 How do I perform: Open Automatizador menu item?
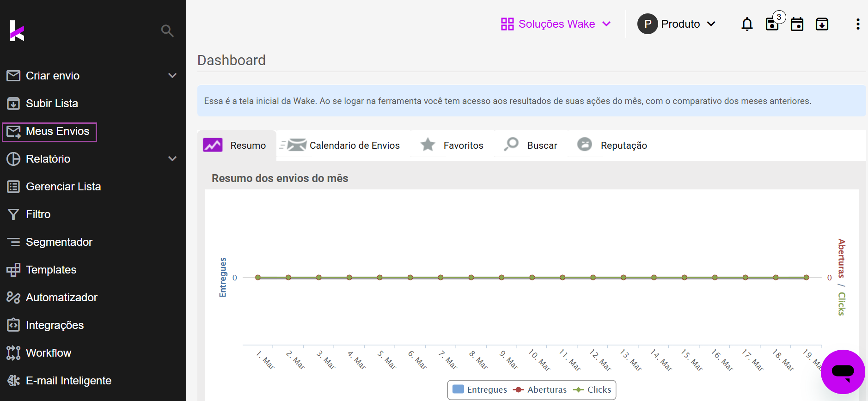click(x=61, y=298)
